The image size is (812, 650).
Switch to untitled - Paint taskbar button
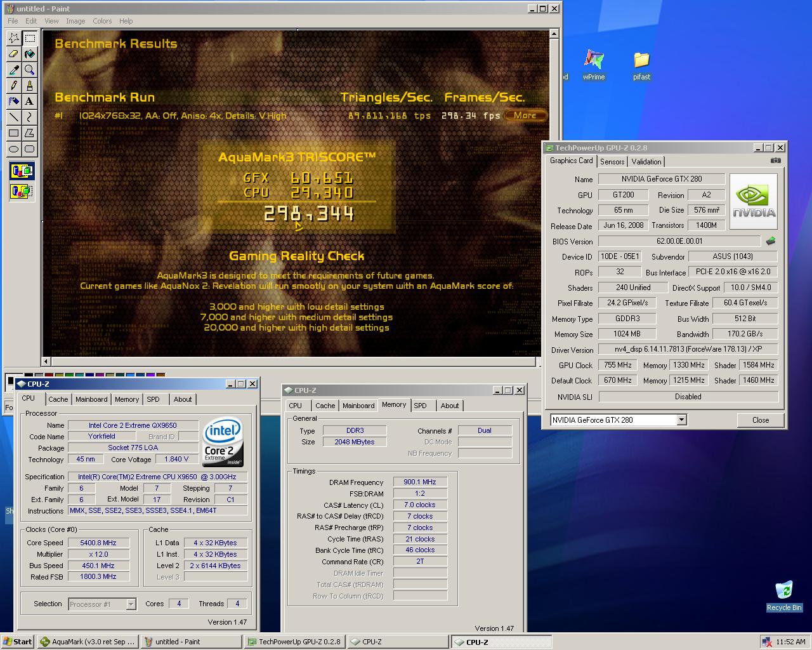point(190,642)
